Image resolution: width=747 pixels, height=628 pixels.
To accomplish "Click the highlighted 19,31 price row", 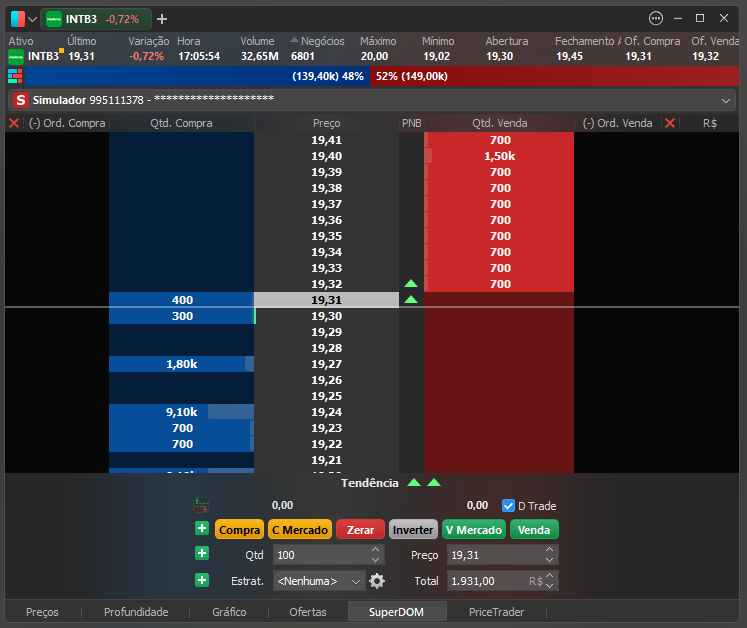I will (x=326, y=300).
